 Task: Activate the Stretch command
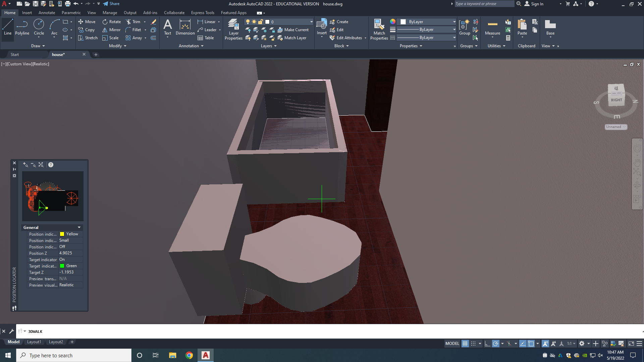pyautogui.click(x=88, y=38)
